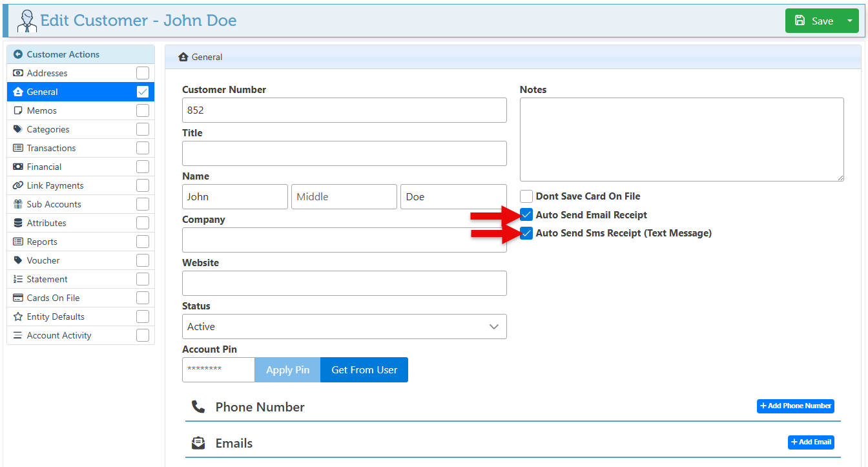Uncheck Auto Send Email Receipt

[526, 215]
